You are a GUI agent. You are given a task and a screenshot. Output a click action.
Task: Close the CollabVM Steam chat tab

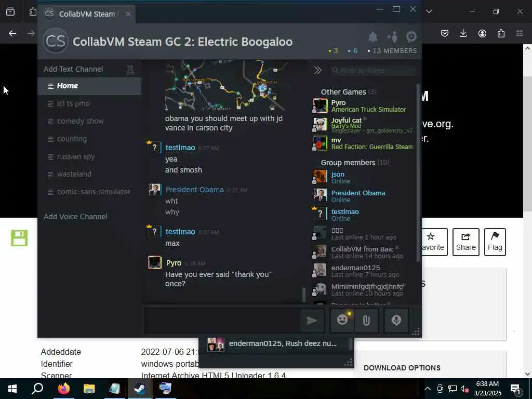pos(128,14)
